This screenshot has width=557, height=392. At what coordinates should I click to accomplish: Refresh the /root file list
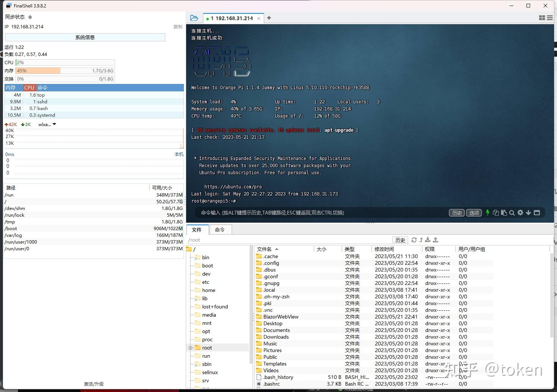[x=414, y=240]
